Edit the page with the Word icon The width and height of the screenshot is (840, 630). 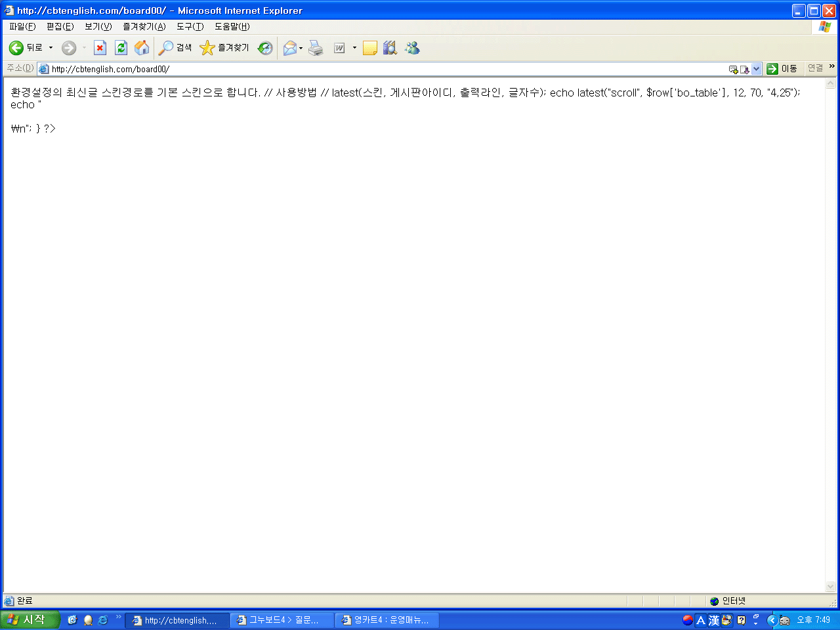339,48
